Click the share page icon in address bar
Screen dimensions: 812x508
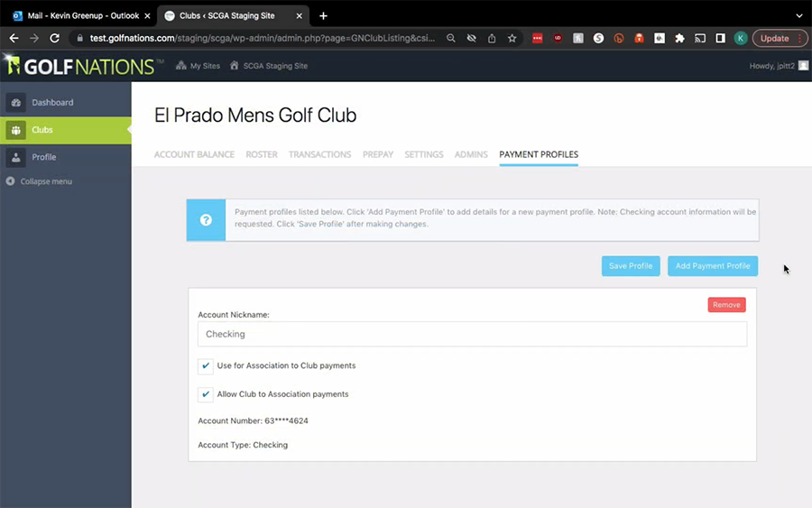492,38
